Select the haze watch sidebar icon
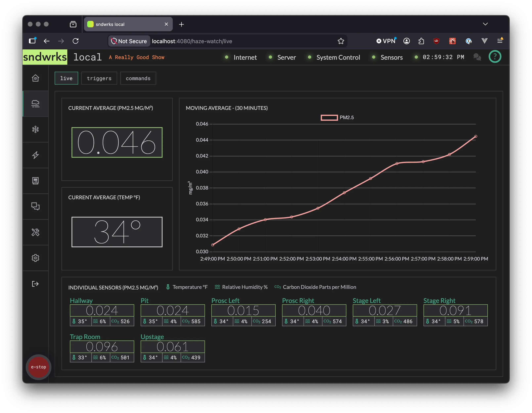 (35, 104)
